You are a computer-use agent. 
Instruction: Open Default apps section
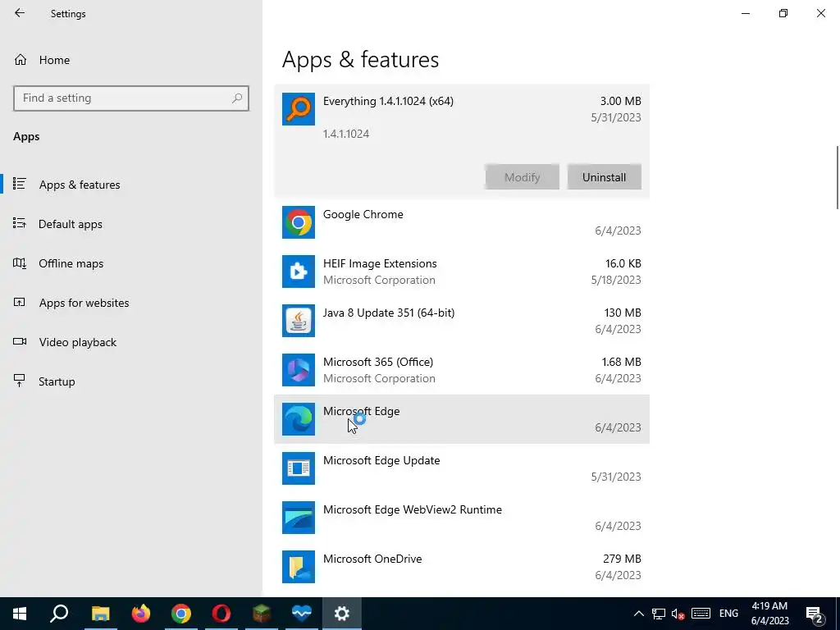point(71,224)
